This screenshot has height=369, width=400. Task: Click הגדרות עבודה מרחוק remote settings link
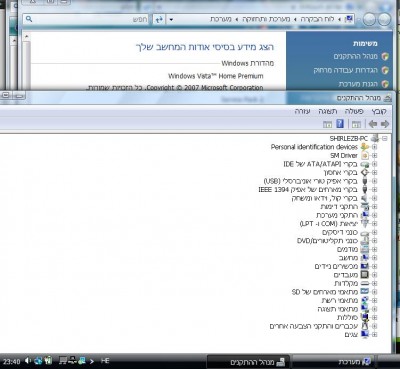(346, 70)
